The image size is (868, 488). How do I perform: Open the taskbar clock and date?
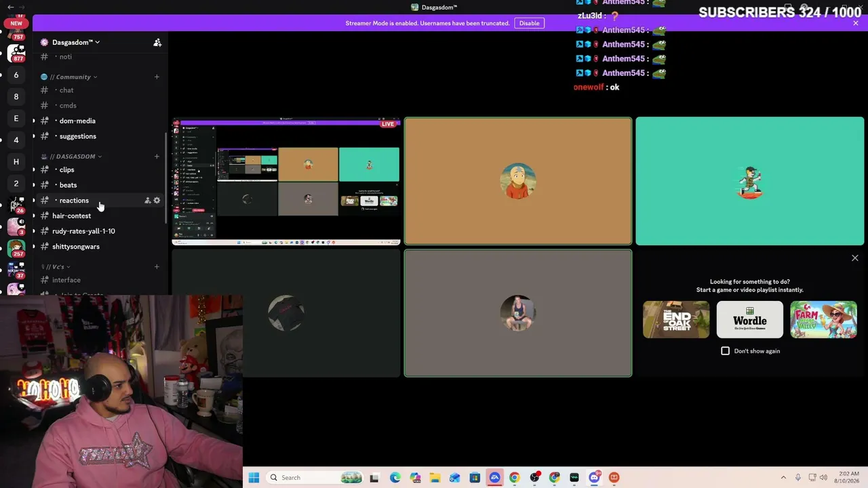[848, 478]
